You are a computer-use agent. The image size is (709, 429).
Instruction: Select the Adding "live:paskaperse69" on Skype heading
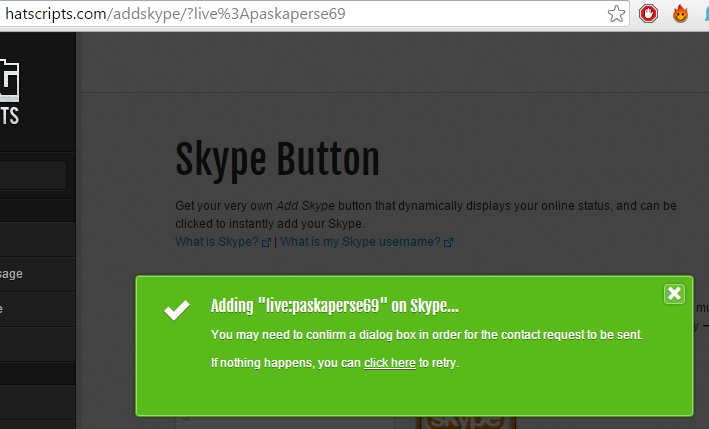tap(335, 306)
